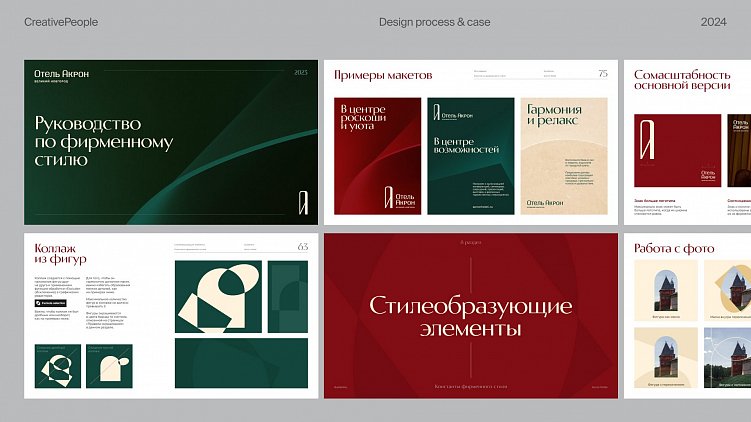The image size is (751, 422).
Task: Click the 'Примеры макетов' heading
Action: (383, 75)
